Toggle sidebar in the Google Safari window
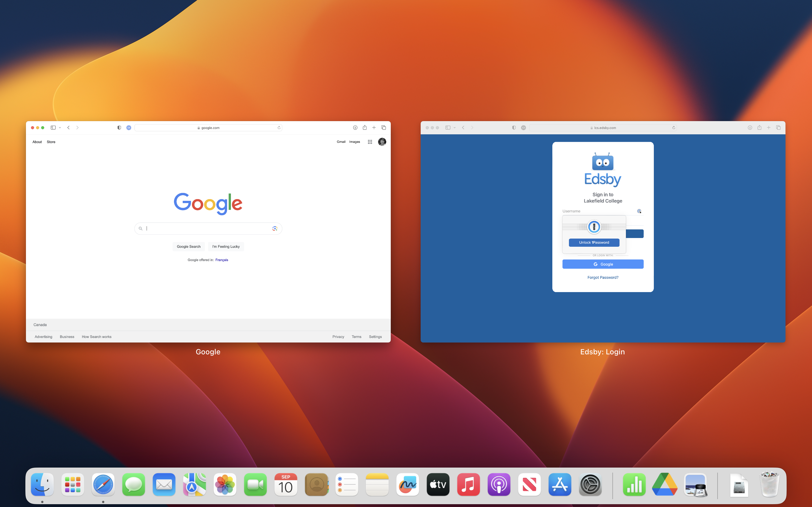Screen dimensions: 812x507 (x=53, y=128)
